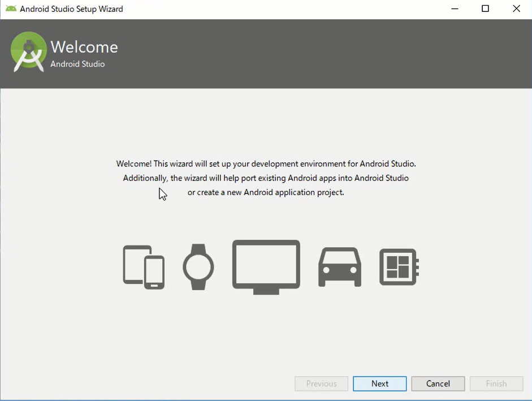Select the car Android Auto icon
This screenshot has width=532, height=401.
(x=340, y=267)
